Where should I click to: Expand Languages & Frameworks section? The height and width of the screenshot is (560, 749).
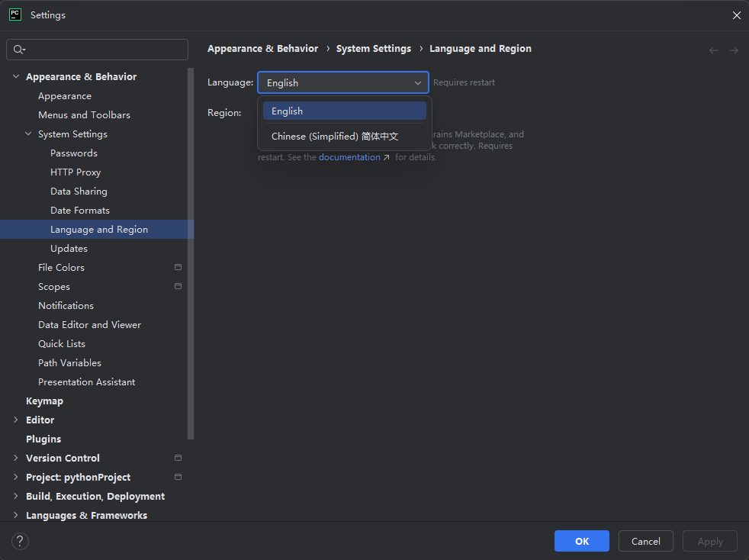click(x=16, y=515)
